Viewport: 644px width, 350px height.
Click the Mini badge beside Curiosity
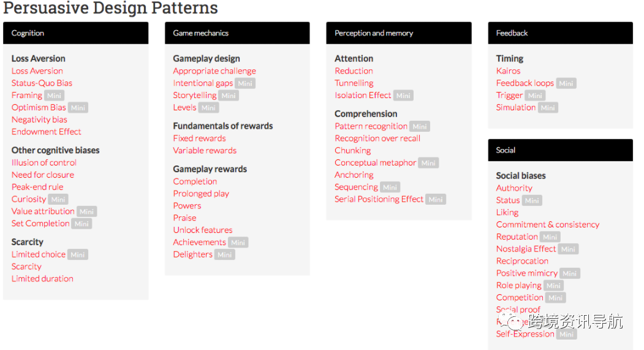click(x=58, y=199)
